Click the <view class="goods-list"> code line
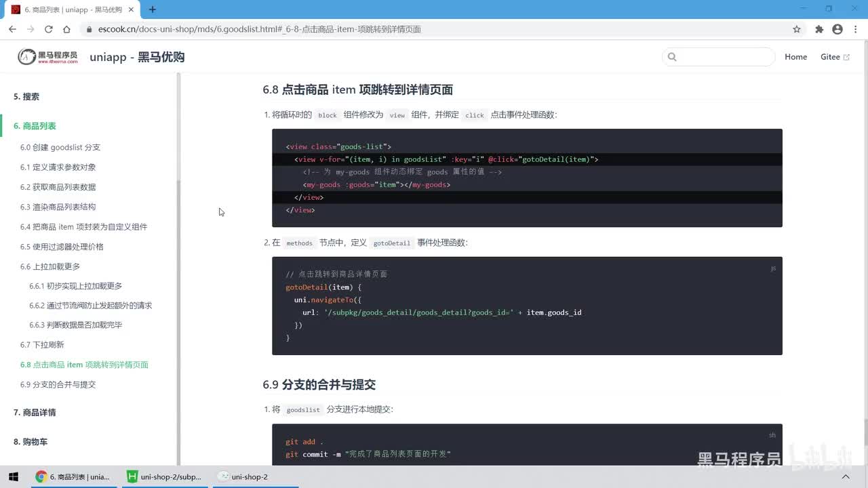The height and width of the screenshot is (488, 868). tap(338, 146)
